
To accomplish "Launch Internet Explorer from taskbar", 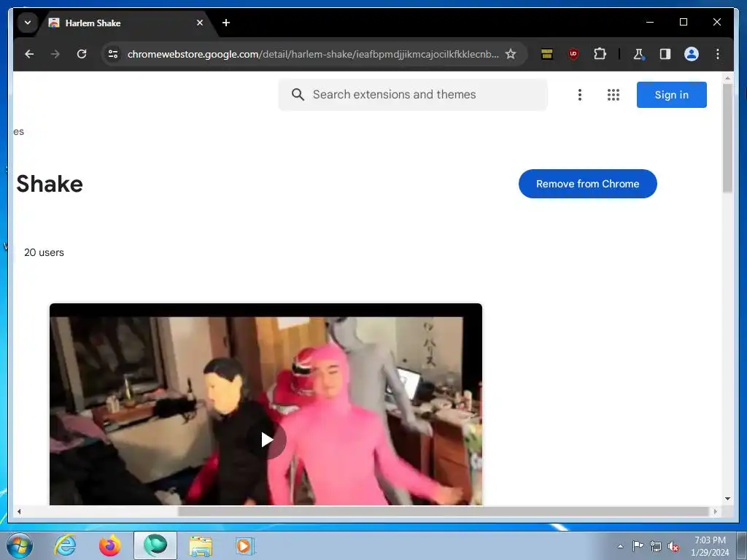I will [x=65, y=545].
